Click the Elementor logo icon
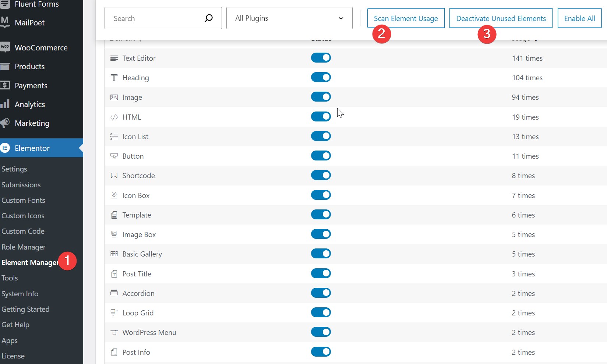607x364 pixels. (5, 148)
